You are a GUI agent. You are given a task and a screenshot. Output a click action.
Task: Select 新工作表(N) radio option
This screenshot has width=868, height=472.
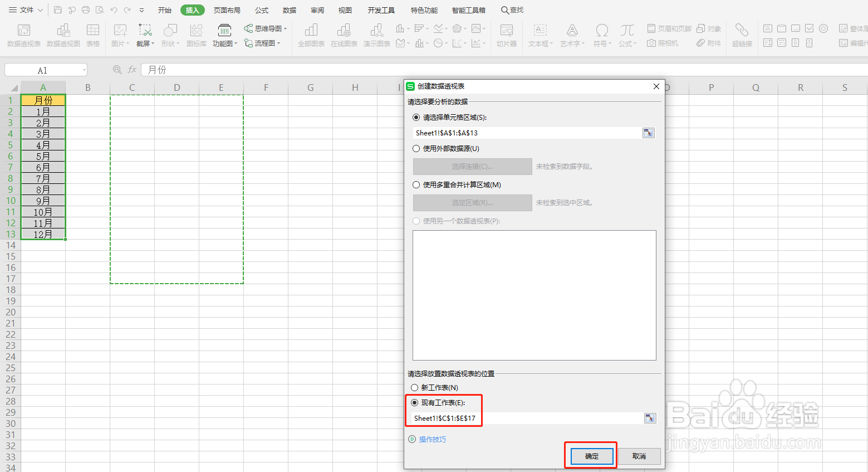point(414,387)
